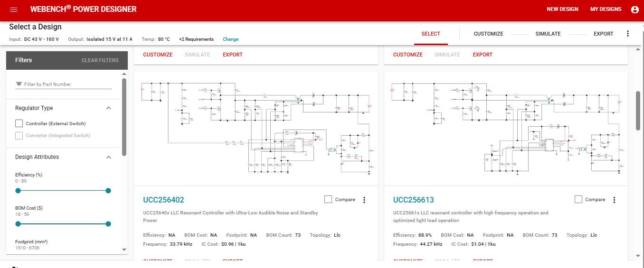Click the page scroll up arrow
Screen dimensions: 644x268
point(638,50)
